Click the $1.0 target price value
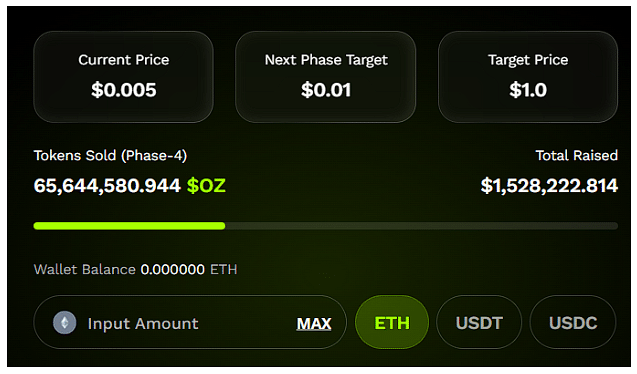The width and height of the screenshot is (637, 374). pos(528,90)
